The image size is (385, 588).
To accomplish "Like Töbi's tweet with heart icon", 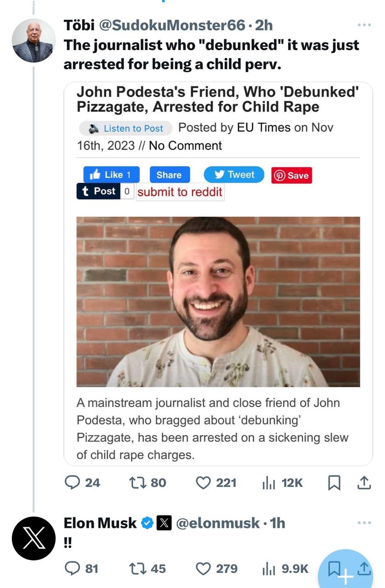I will pyautogui.click(x=203, y=483).
